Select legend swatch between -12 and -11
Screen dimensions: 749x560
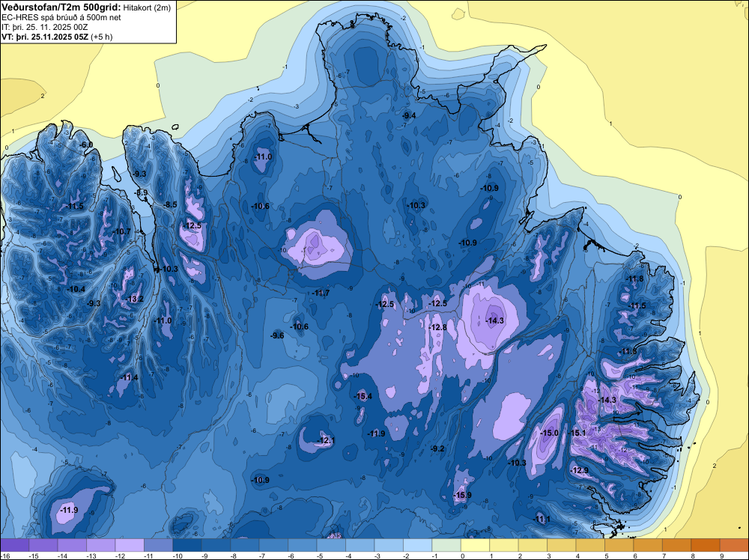pyautogui.click(x=130, y=545)
